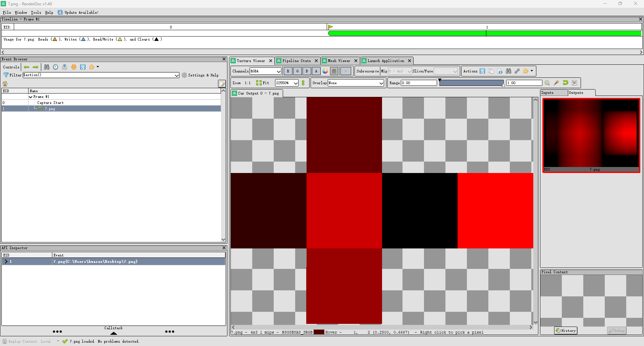The image size is (644, 346).
Task: Click the Settings & Help button
Action: pyautogui.click(x=200, y=75)
